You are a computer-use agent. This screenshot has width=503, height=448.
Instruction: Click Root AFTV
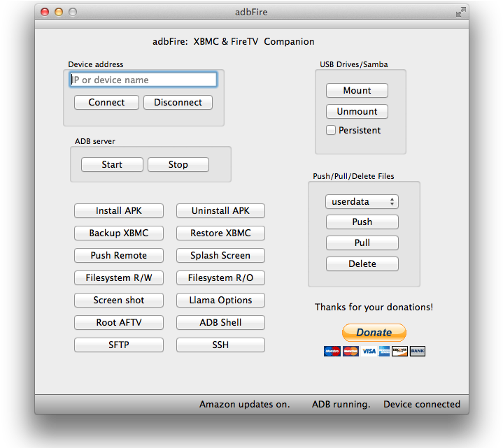click(x=119, y=322)
